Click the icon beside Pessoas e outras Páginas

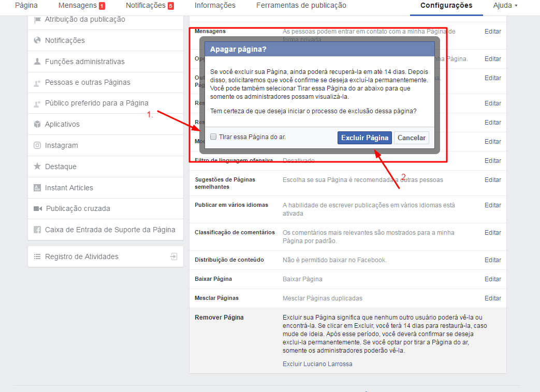(x=37, y=83)
